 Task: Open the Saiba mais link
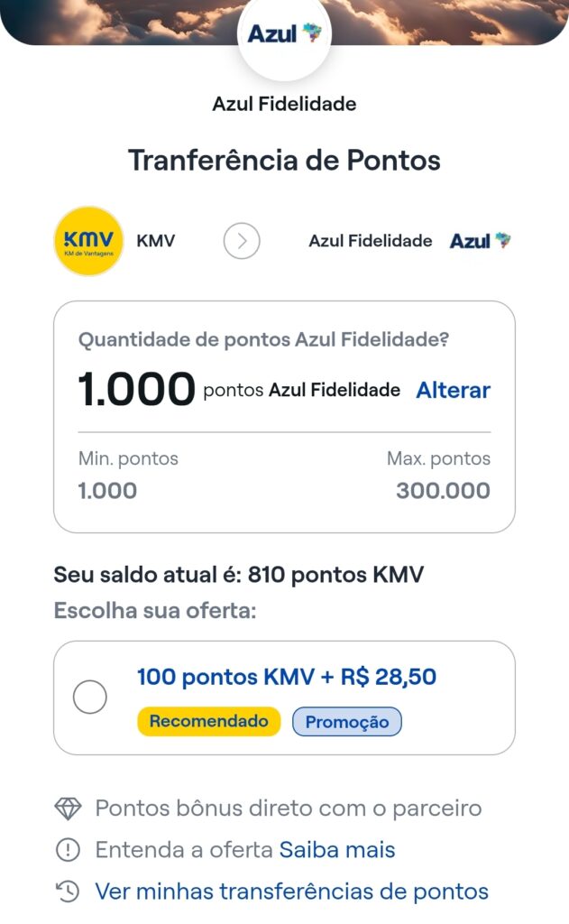[337, 850]
